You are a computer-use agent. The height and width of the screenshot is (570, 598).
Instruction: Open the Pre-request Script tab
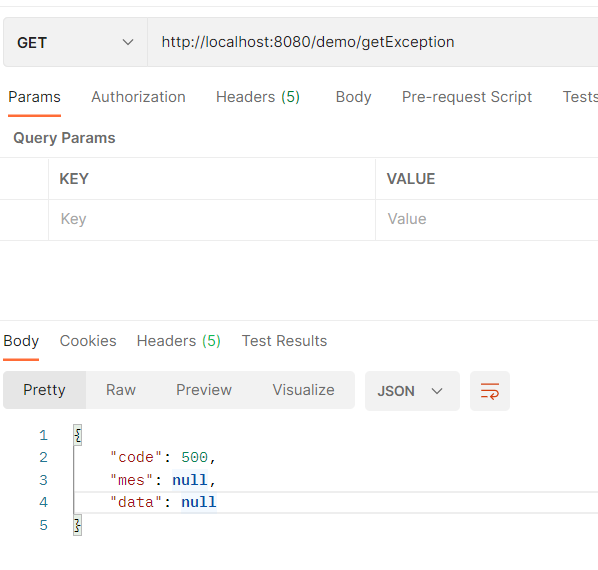(467, 97)
